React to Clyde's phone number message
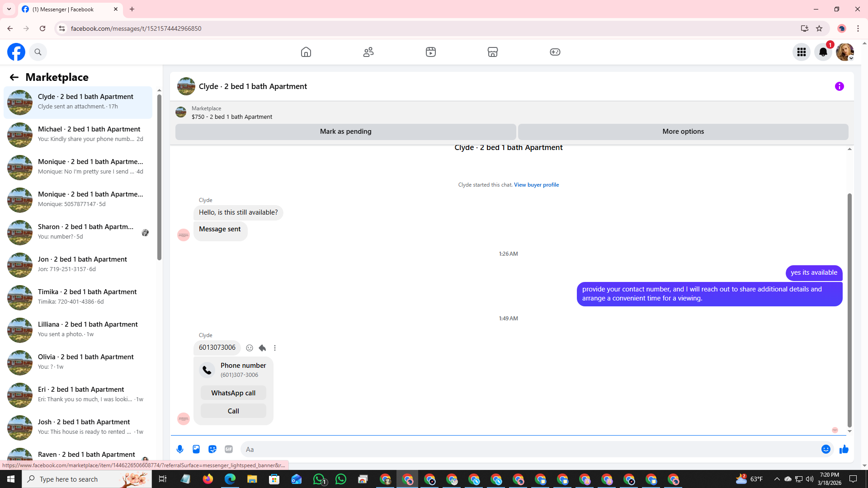Image resolution: width=868 pixels, height=488 pixels. [x=250, y=348]
